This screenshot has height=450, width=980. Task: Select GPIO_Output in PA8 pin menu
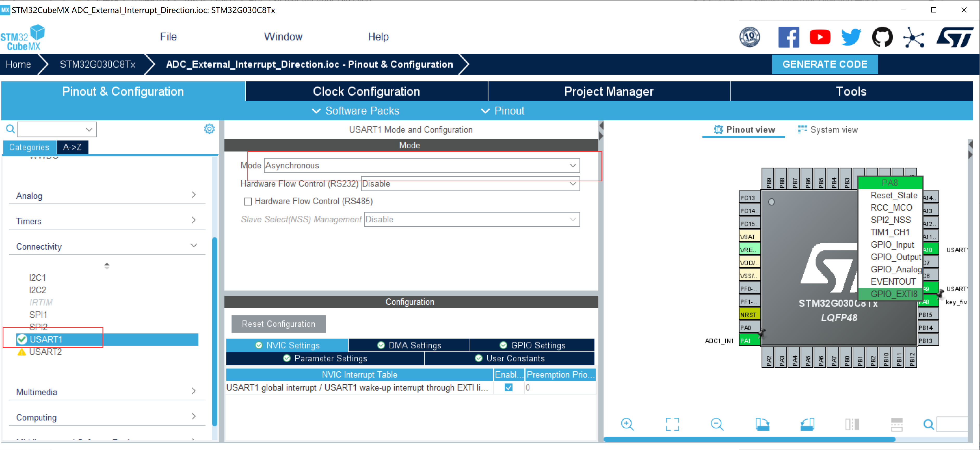point(895,257)
